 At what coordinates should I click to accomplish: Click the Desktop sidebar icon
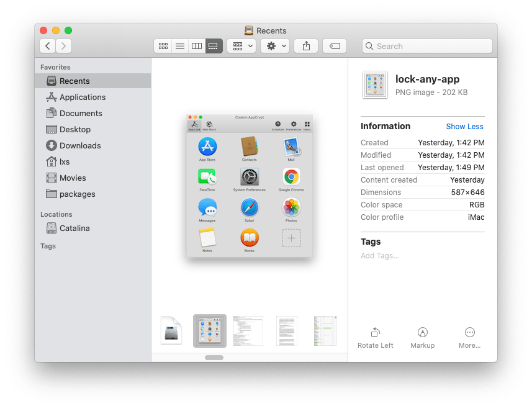[52, 129]
